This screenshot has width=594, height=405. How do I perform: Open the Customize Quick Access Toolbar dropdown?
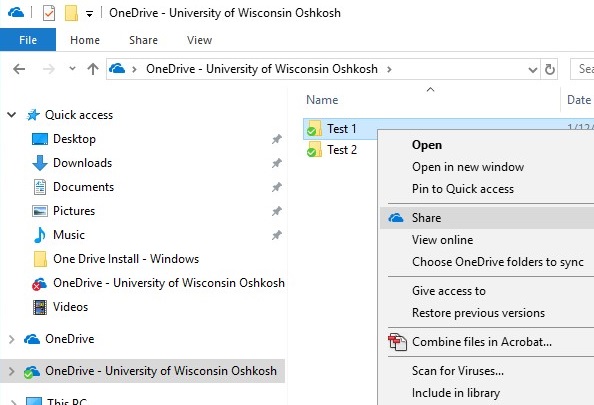coord(89,14)
